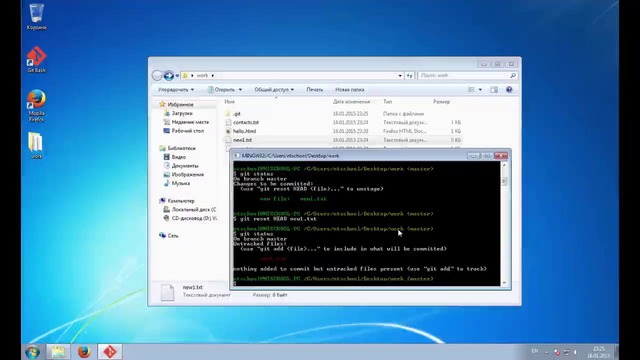Open the Git Bash window's title bar icon menu
Viewport: 640px width, 360px height.
click(237, 156)
